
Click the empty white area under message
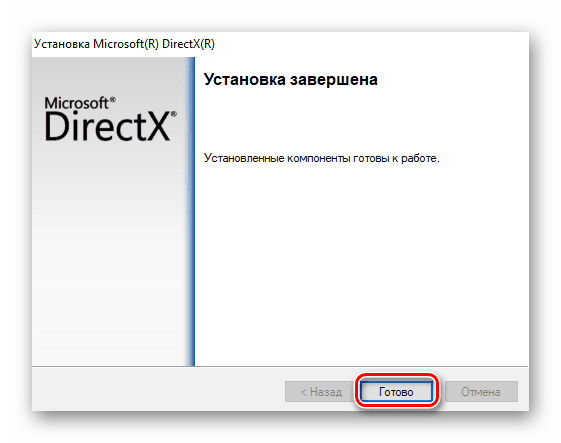click(361, 265)
